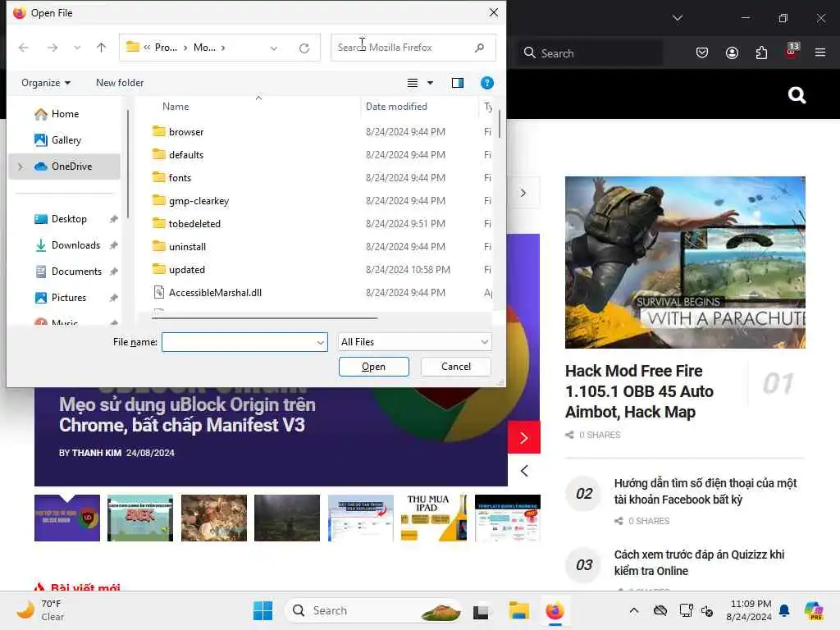Select the fonts folder
840x630 pixels.
coord(180,178)
